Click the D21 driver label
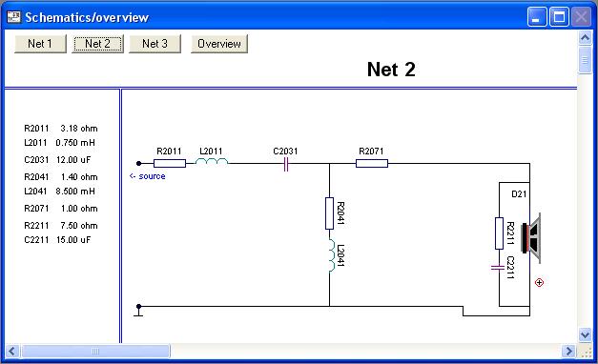This screenshot has width=598, height=364. 519,194
